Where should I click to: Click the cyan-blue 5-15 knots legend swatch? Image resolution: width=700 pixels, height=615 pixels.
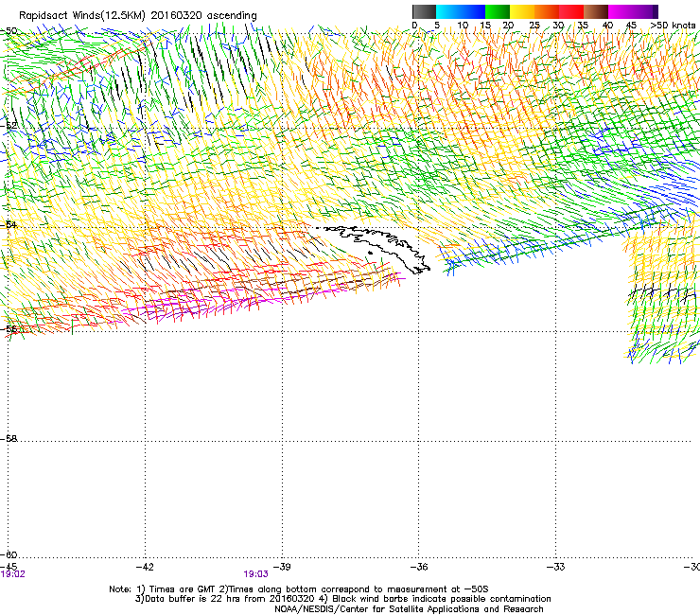(x=461, y=11)
